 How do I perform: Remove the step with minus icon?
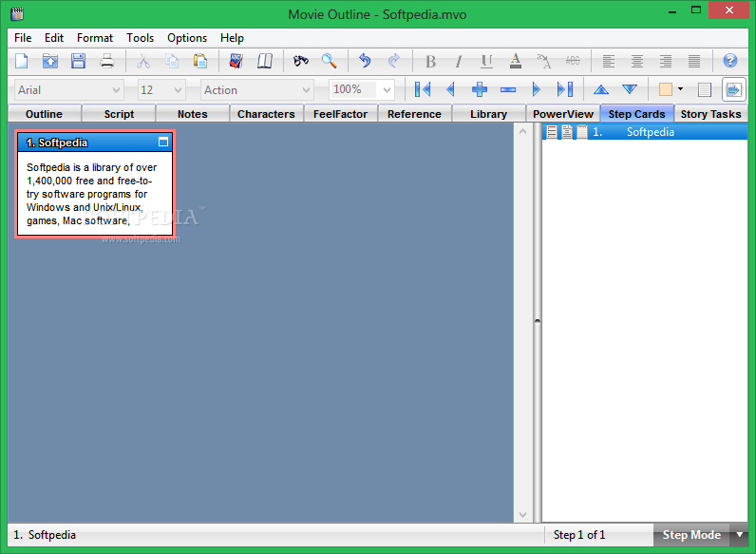click(508, 89)
